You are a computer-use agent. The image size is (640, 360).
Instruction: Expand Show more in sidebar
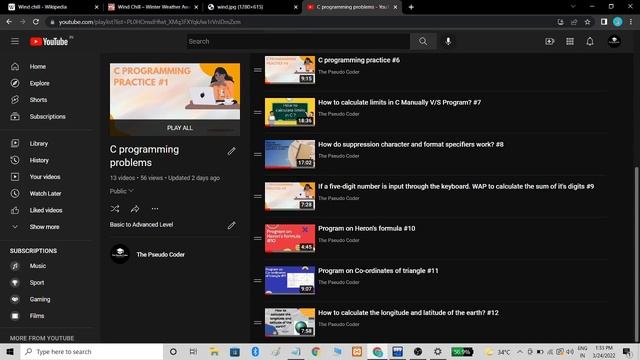[44, 227]
